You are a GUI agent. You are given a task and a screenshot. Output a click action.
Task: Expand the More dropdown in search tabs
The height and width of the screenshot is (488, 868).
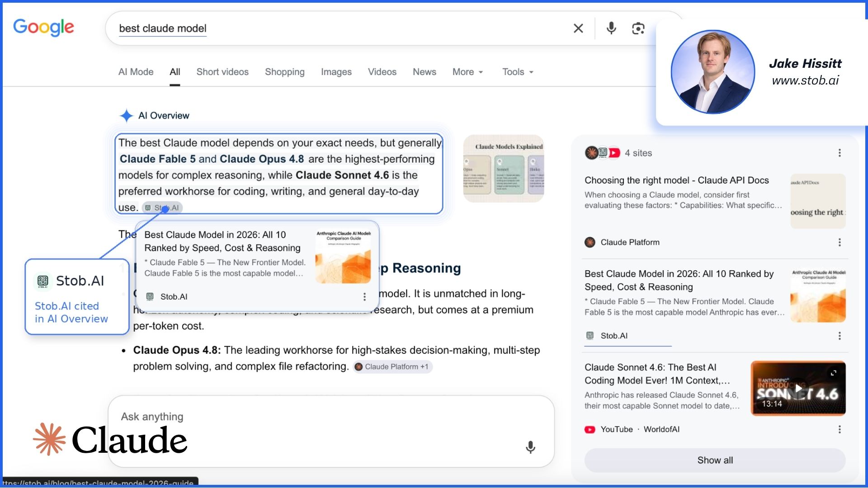pyautogui.click(x=468, y=72)
